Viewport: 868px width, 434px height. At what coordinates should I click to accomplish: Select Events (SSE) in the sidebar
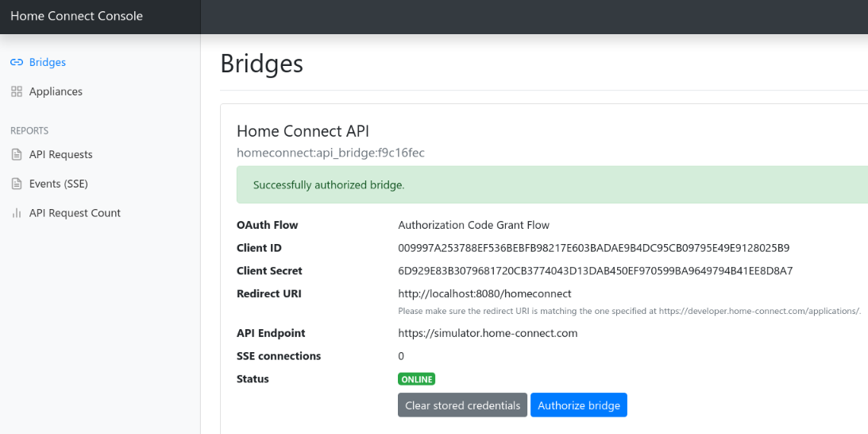click(58, 184)
